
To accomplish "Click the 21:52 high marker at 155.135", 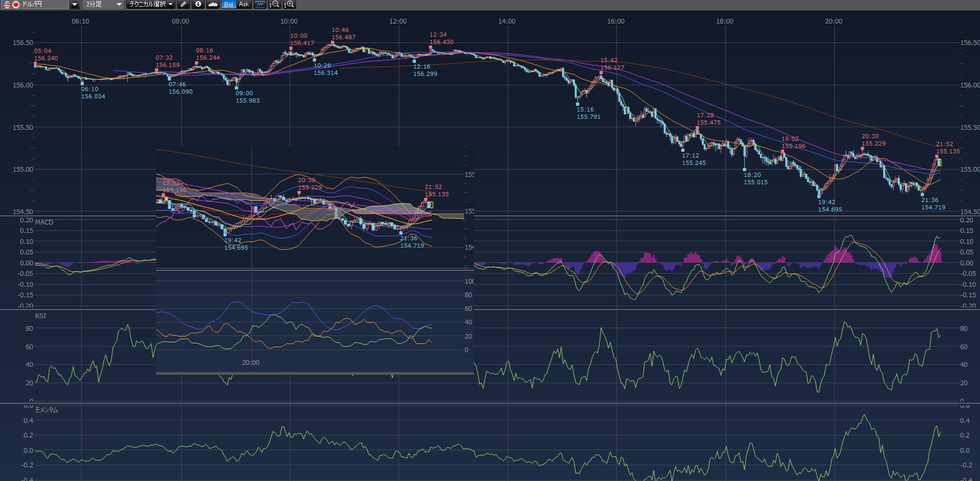I will pos(937,156).
